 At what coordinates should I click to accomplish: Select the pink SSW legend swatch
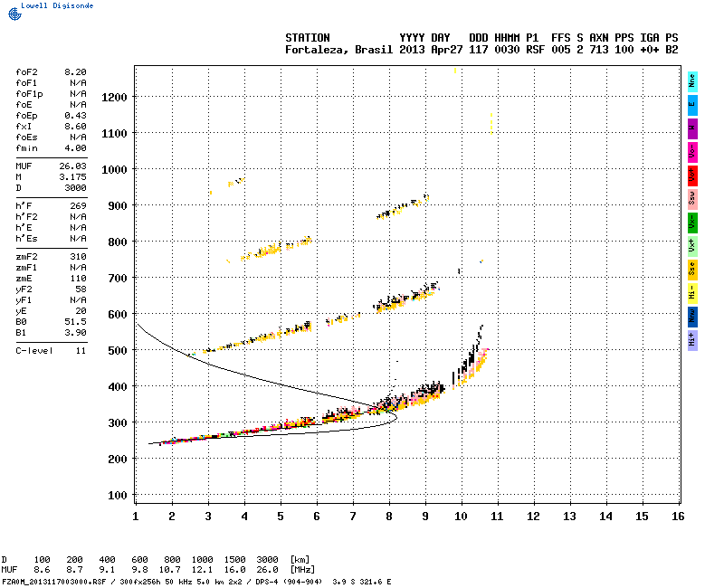pyautogui.click(x=692, y=198)
